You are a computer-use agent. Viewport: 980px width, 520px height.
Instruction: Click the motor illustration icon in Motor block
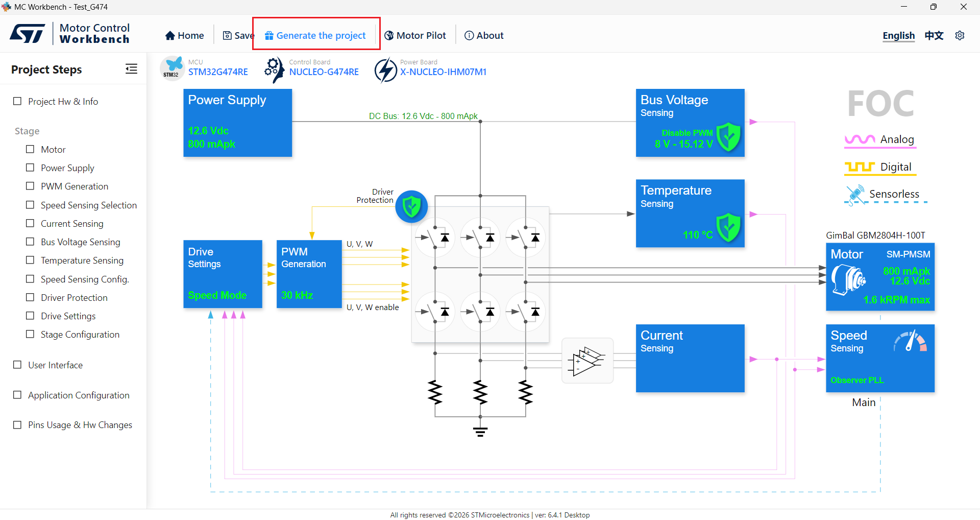click(x=848, y=280)
